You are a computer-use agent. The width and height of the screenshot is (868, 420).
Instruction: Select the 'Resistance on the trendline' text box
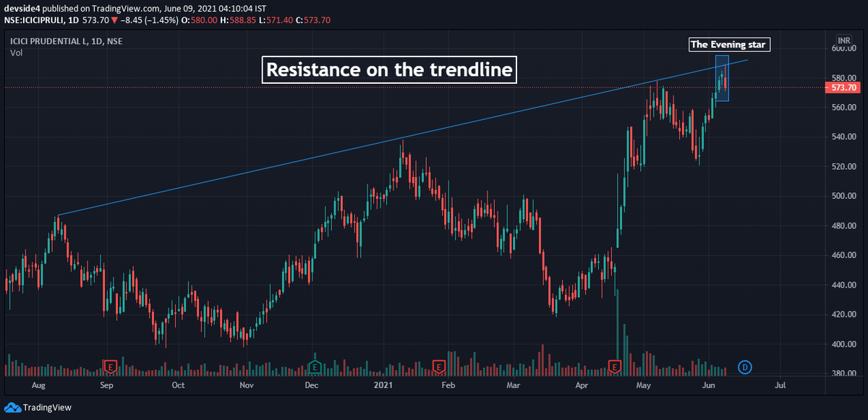(x=390, y=70)
